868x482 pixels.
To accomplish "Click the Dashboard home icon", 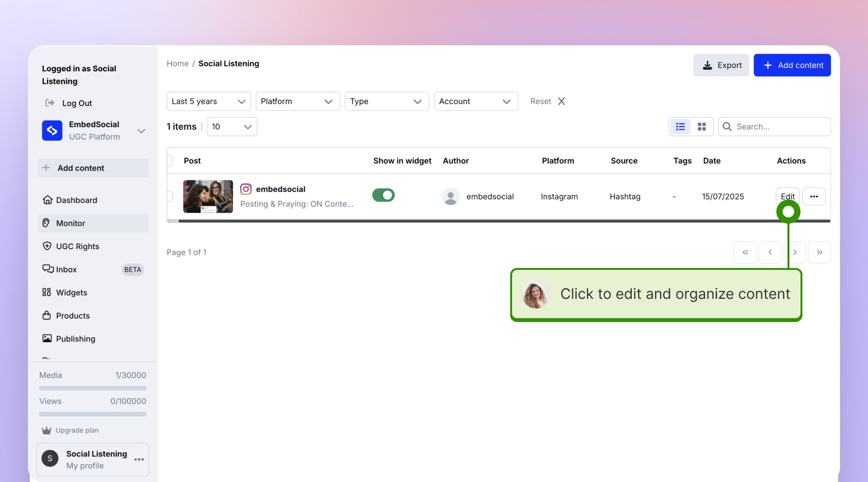I will pyautogui.click(x=47, y=200).
